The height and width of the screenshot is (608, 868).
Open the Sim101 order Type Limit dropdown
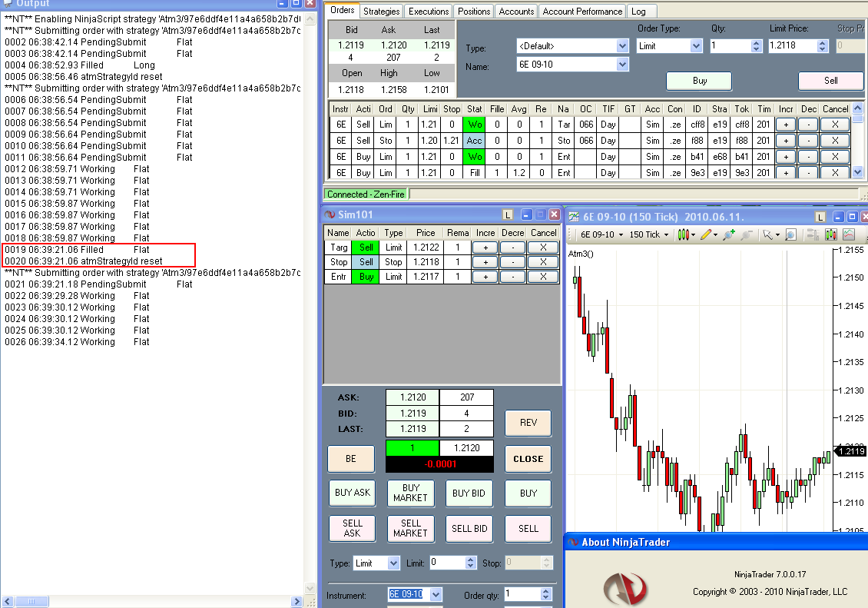coord(393,563)
